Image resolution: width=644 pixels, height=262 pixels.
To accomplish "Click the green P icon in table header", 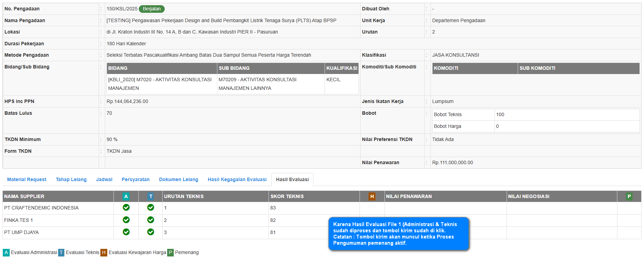I will [x=629, y=196].
